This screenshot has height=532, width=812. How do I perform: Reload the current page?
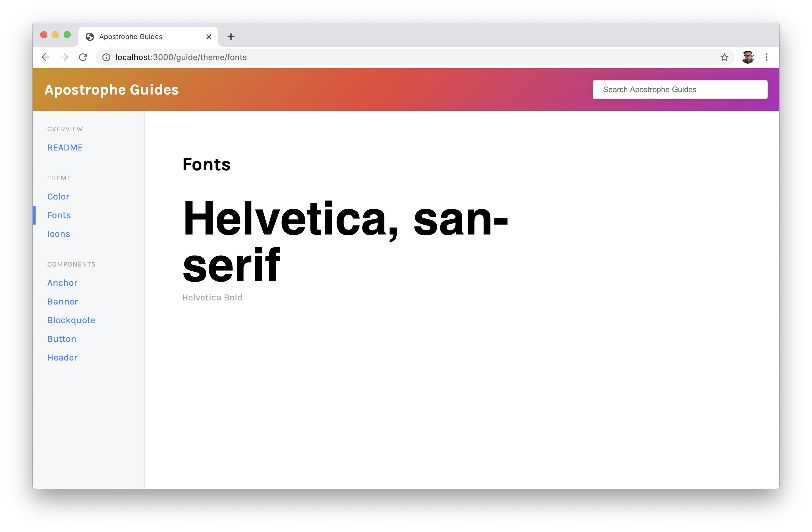(83, 57)
